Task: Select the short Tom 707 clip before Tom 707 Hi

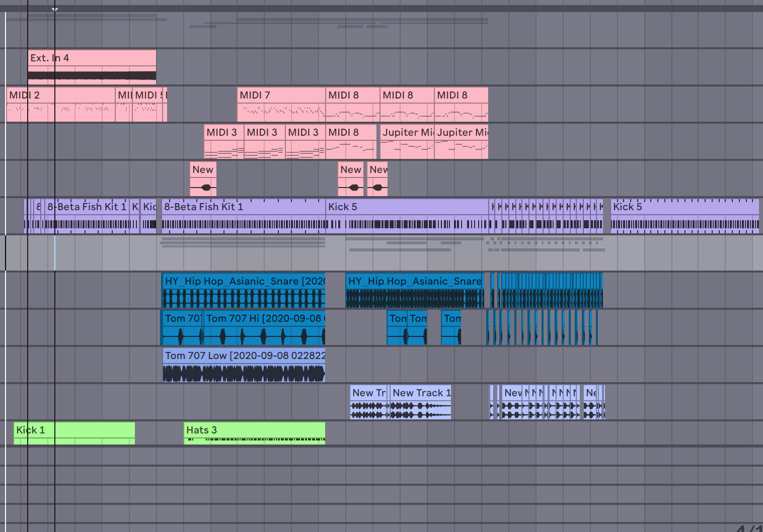Action: tap(182, 328)
